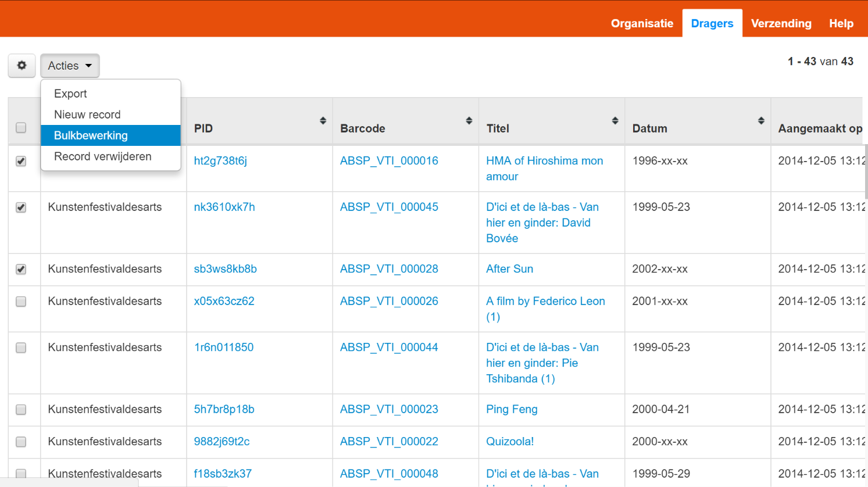Open PID link 1r6n011850
Screen dimensions: 868x487
click(x=224, y=348)
